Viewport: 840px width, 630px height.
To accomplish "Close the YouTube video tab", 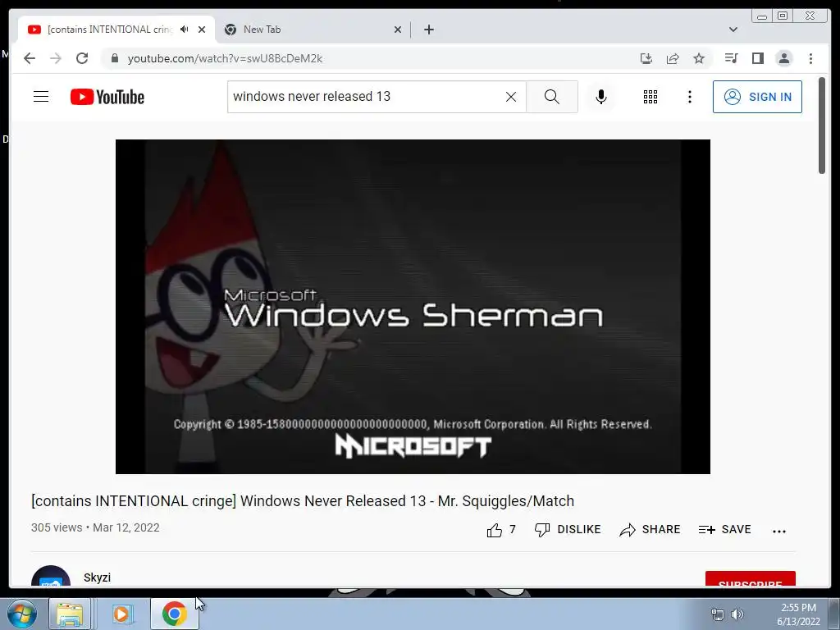I will click(x=202, y=30).
